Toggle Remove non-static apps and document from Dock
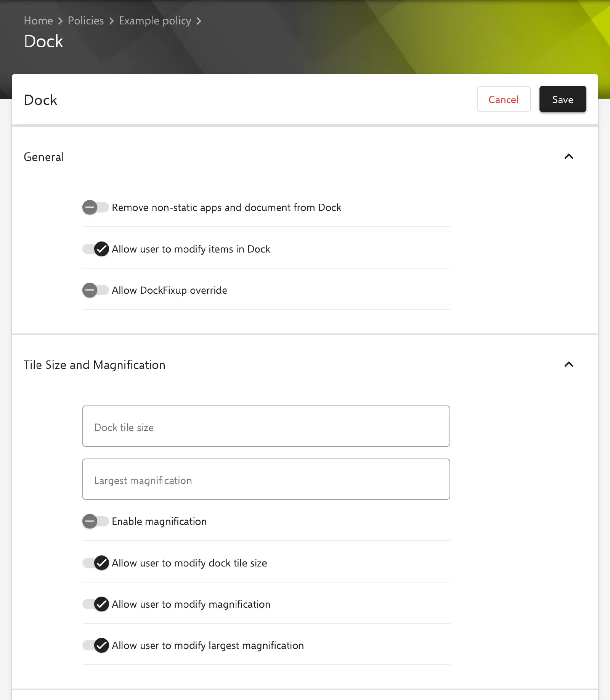Image resolution: width=610 pixels, height=700 pixels. click(x=96, y=208)
